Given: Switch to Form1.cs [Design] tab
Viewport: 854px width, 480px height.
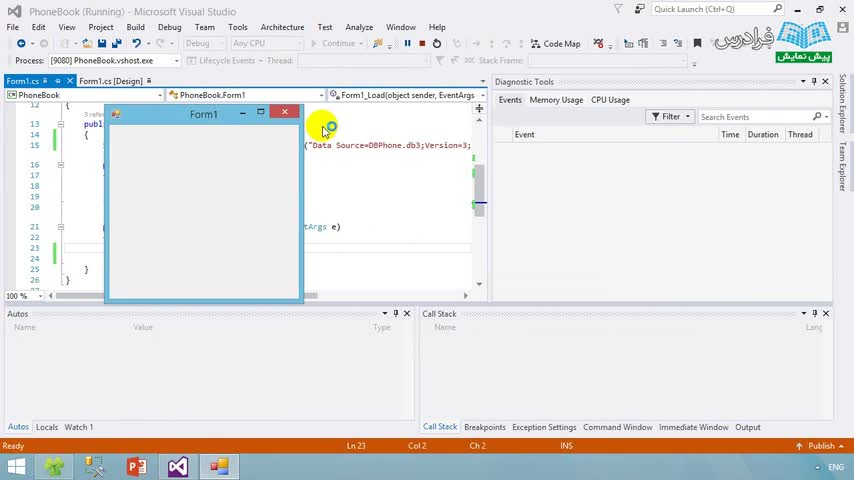Looking at the screenshot, I should [x=111, y=81].
